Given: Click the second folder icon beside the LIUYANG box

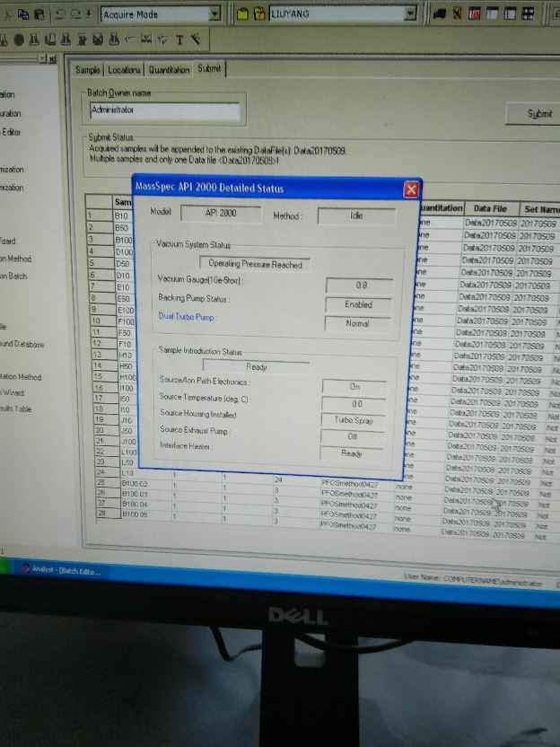Looking at the screenshot, I should point(259,13).
